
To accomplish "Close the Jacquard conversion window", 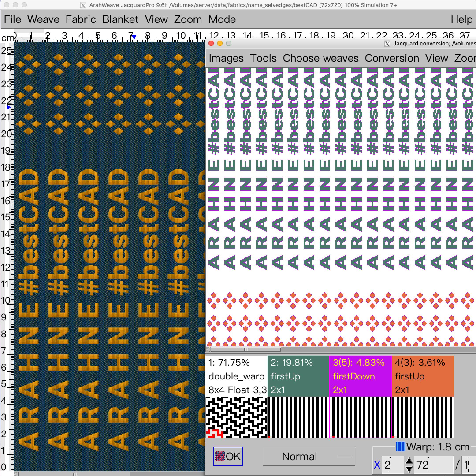I will (211, 43).
